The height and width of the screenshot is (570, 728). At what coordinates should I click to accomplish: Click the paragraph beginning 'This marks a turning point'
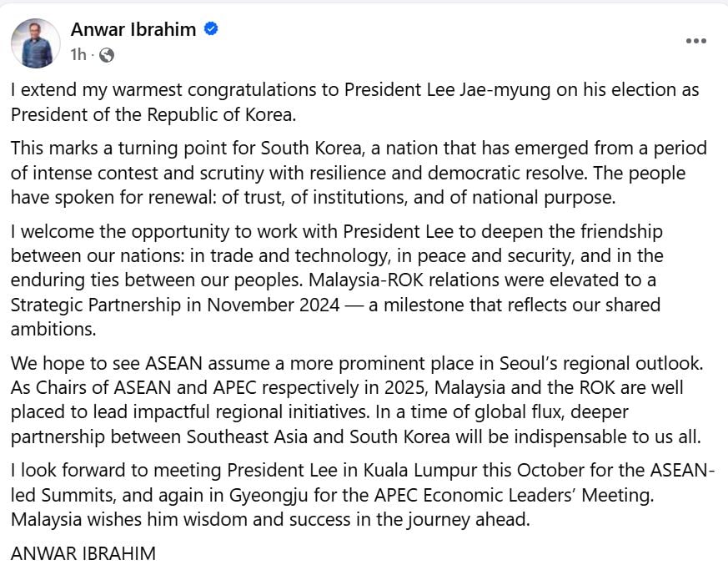(x=359, y=173)
